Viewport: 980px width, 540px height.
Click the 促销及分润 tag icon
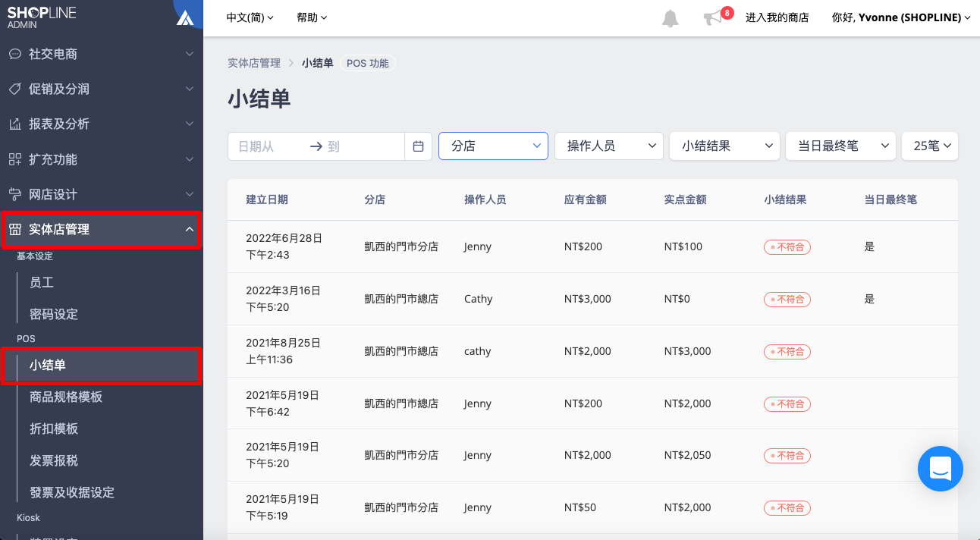(x=14, y=89)
